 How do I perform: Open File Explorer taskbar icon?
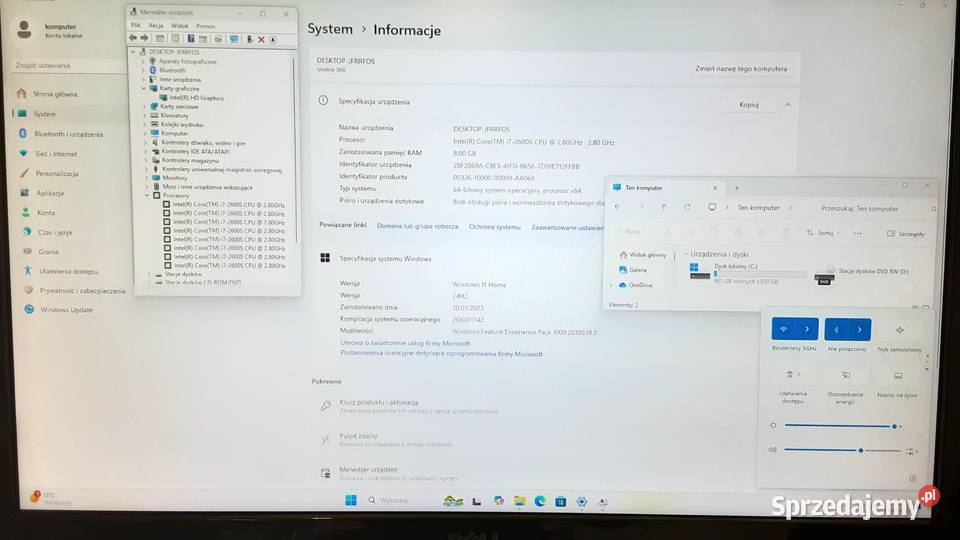519,501
